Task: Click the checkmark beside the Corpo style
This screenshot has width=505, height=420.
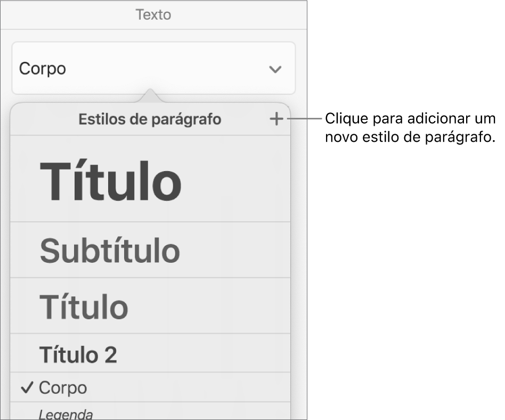Action: 27,387
